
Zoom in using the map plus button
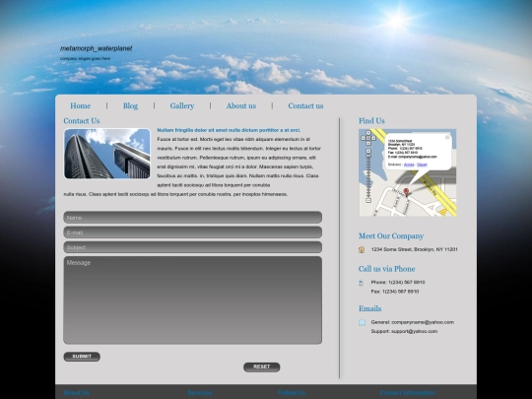(x=368, y=151)
